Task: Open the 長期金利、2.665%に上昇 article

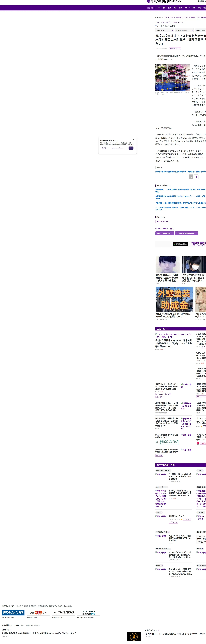Action: pyautogui.click(x=167, y=387)
